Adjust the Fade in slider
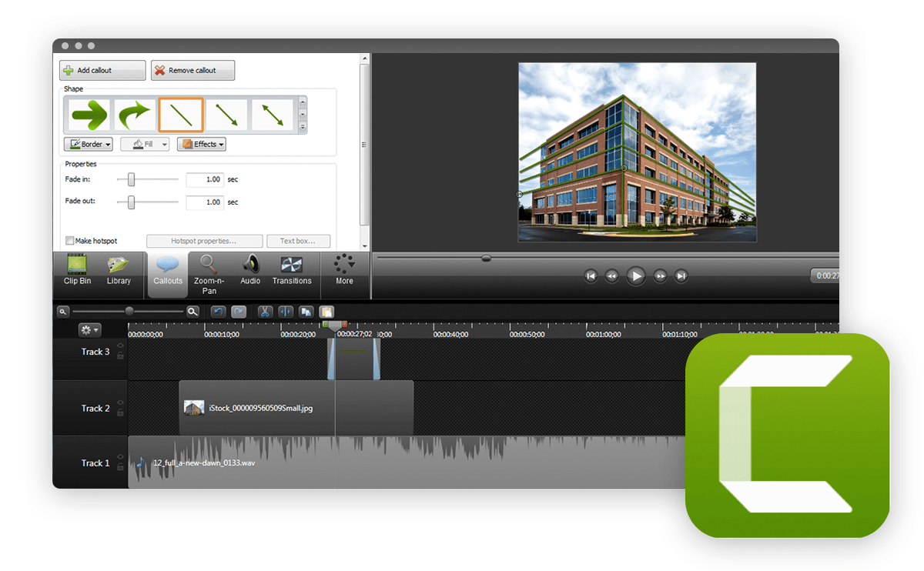 point(131,179)
